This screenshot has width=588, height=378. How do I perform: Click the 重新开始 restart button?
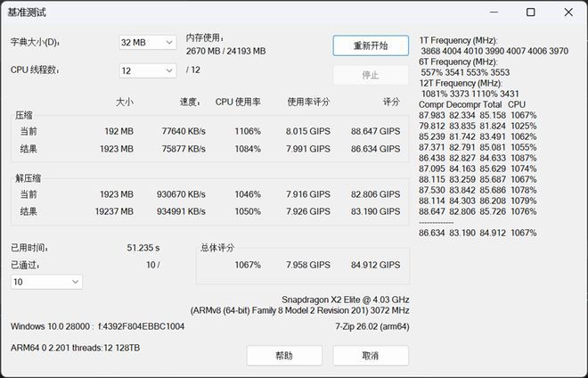(371, 45)
